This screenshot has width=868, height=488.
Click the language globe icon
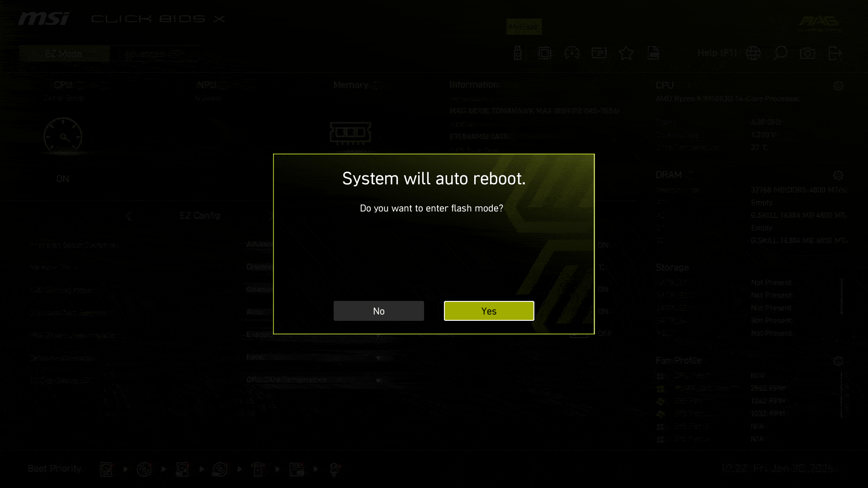click(753, 53)
